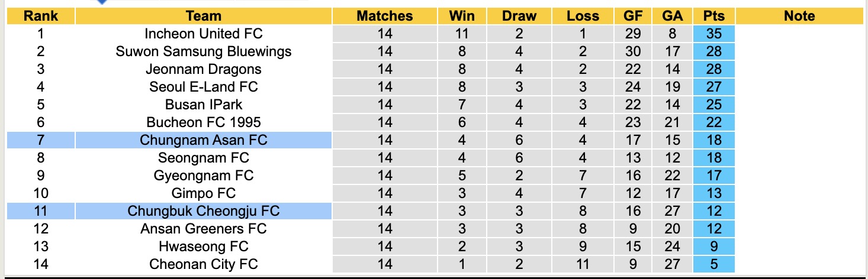
Task: Click on Ansan Greeners FC
Action: coord(203,229)
